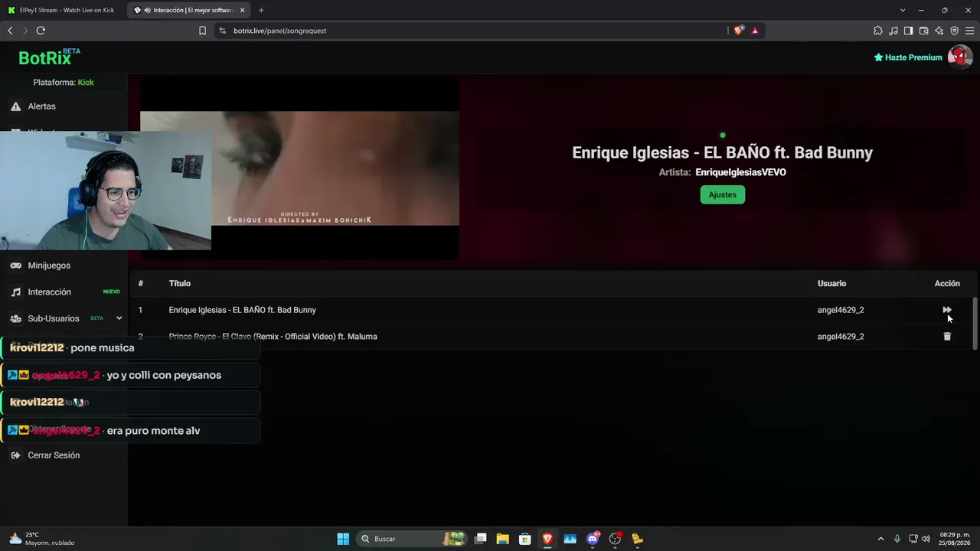The image size is (980, 551).
Task: Click the BotRix logo
Action: 49,57
